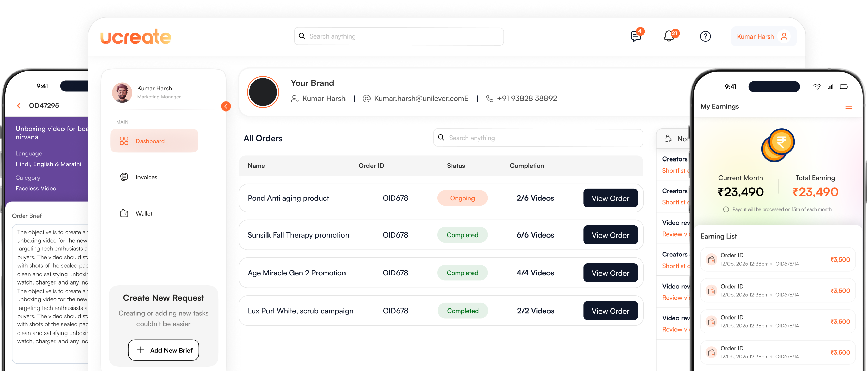Select Dashboard in the sidebar
This screenshot has width=868, height=371.
[x=154, y=141]
